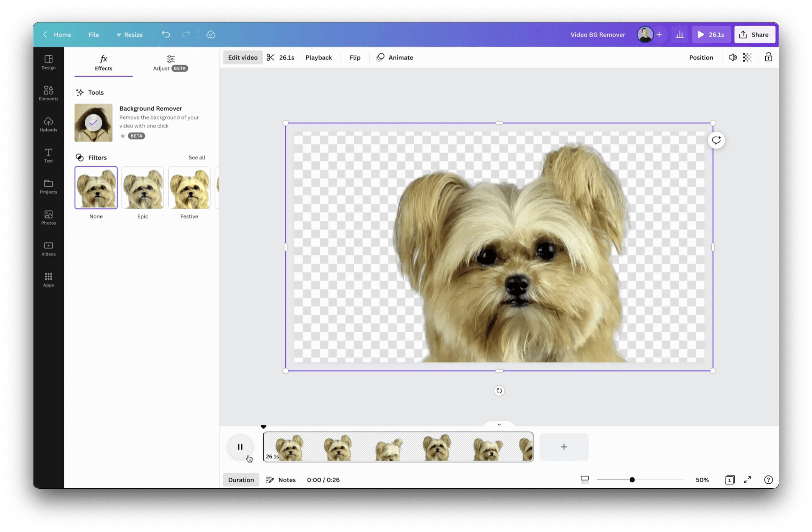Image resolution: width=812 pixels, height=532 pixels.
Task: Enter fullscreen presentation view
Action: click(747, 480)
